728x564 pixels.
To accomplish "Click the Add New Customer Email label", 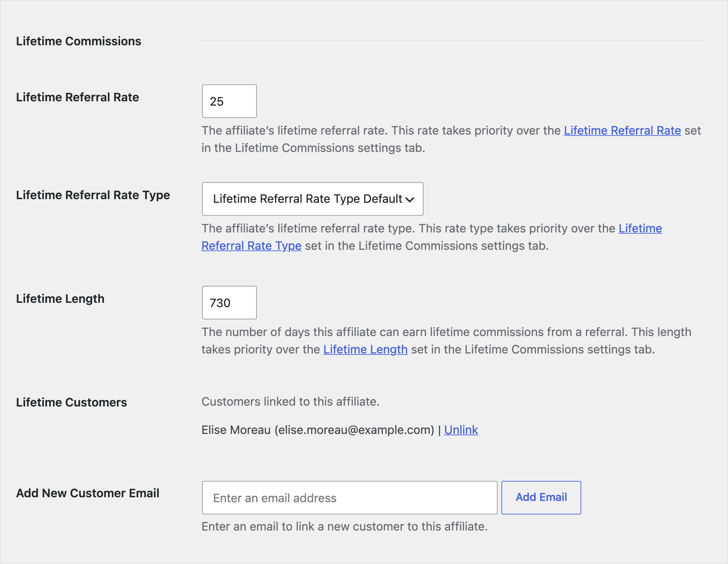I will [x=88, y=493].
